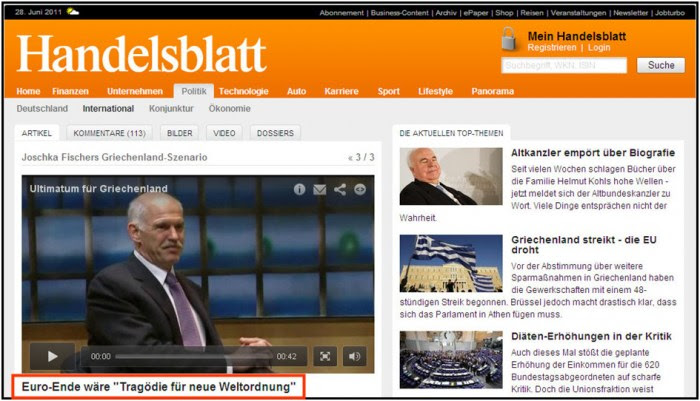Open the Archiv link
Viewport: 700px width, 401px height.
click(446, 13)
